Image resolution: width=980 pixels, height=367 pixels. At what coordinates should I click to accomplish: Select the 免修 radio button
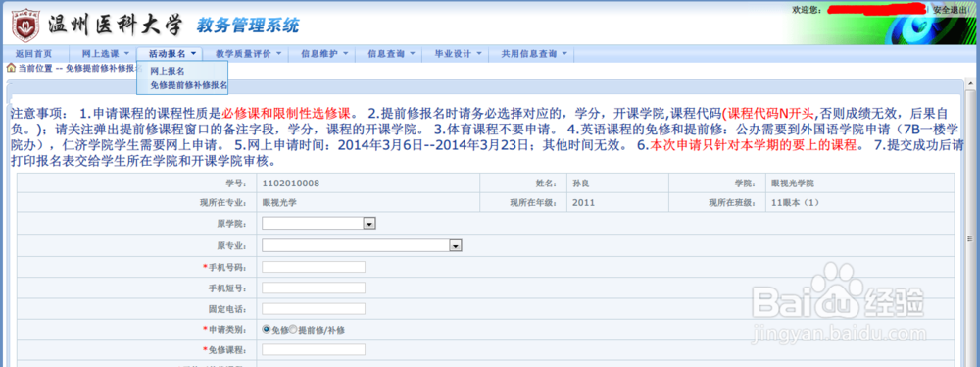tap(267, 329)
